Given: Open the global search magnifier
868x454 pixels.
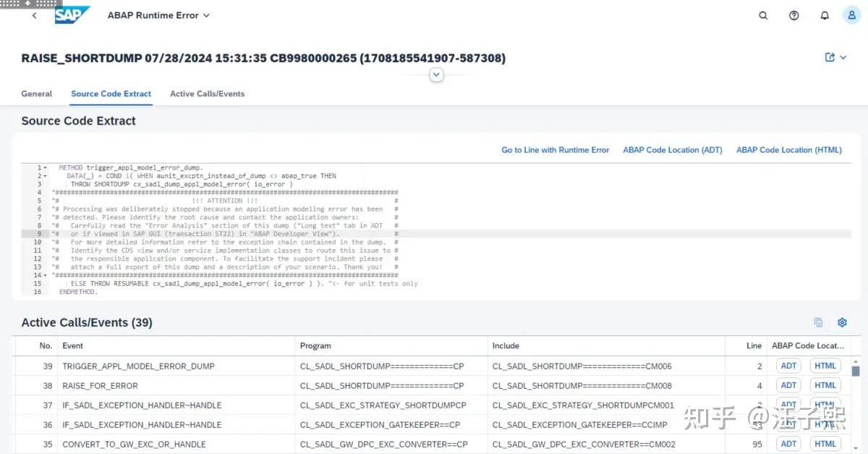Looking at the screenshot, I should tap(762, 14).
